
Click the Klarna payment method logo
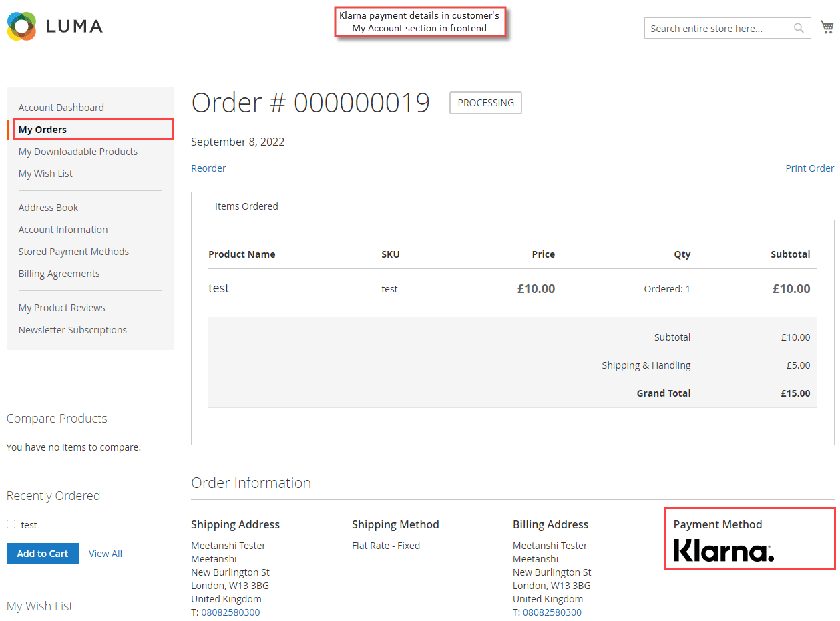tap(724, 550)
